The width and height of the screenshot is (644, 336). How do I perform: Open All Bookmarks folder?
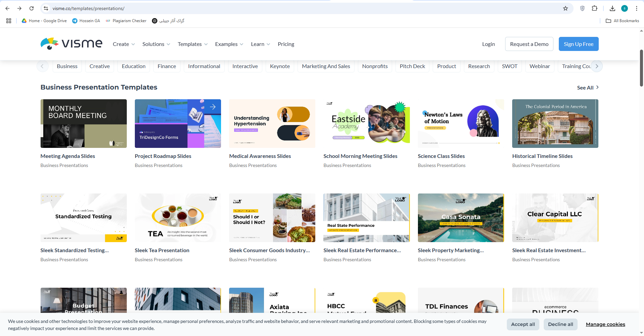click(622, 21)
